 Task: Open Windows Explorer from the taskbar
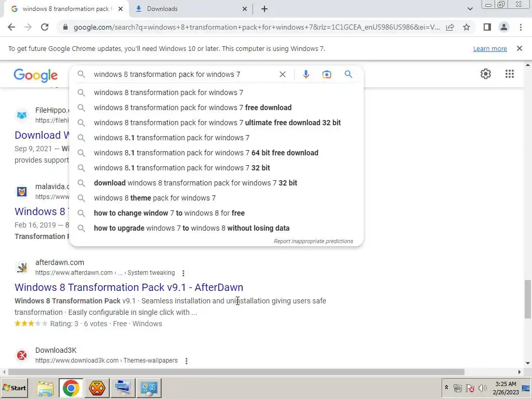point(45,388)
